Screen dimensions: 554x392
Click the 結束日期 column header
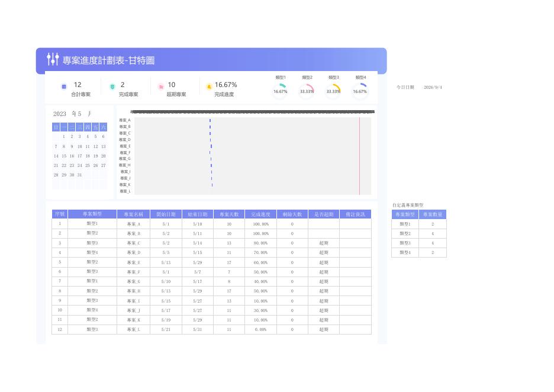[x=198, y=214]
